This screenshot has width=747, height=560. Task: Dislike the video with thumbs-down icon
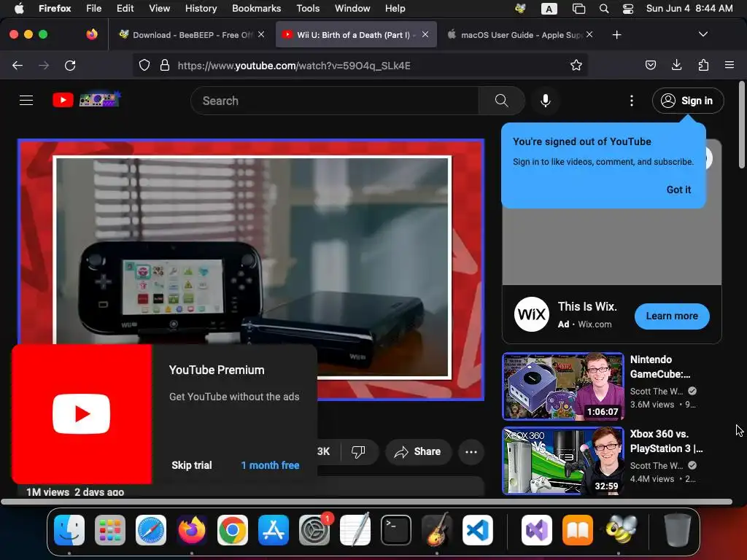(x=358, y=451)
